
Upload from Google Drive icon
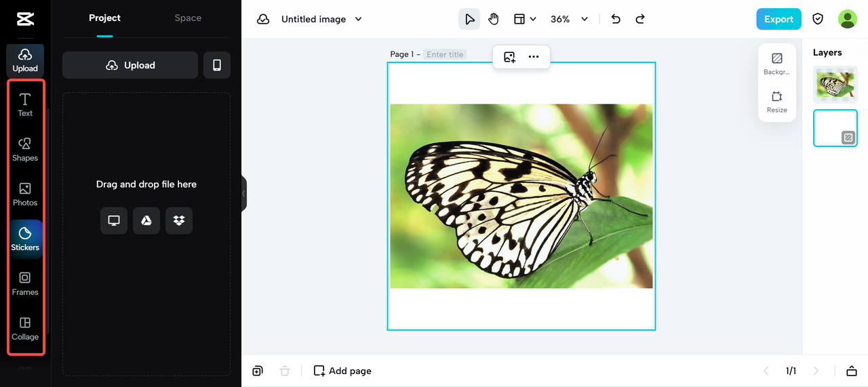pos(146,221)
